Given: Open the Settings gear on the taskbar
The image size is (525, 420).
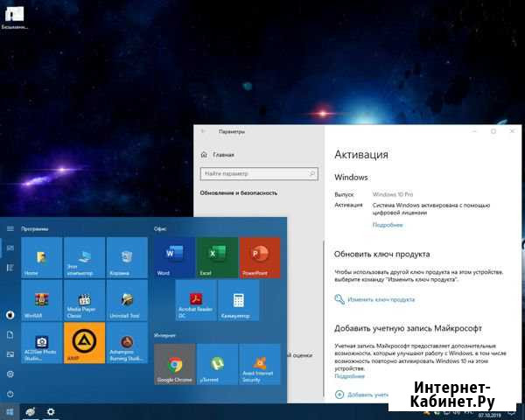Looking at the screenshot, I should pyautogui.click(x=51, y=411).
